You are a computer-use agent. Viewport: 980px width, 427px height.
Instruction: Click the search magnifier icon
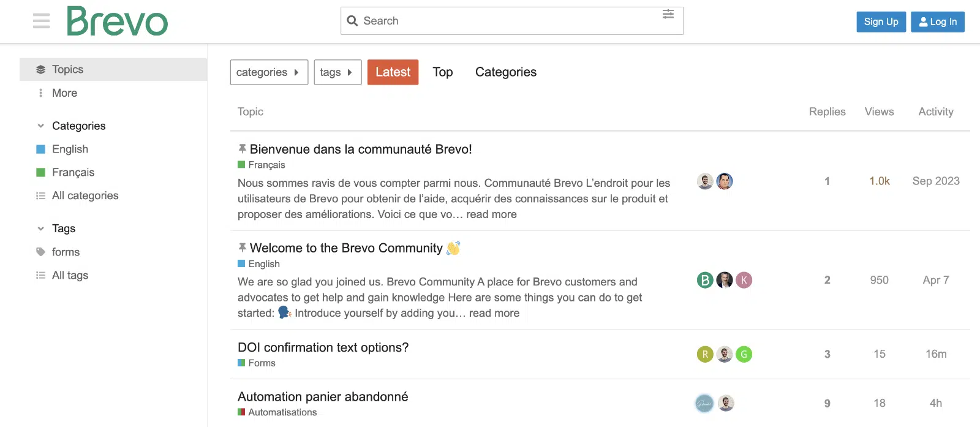point(352,21)
